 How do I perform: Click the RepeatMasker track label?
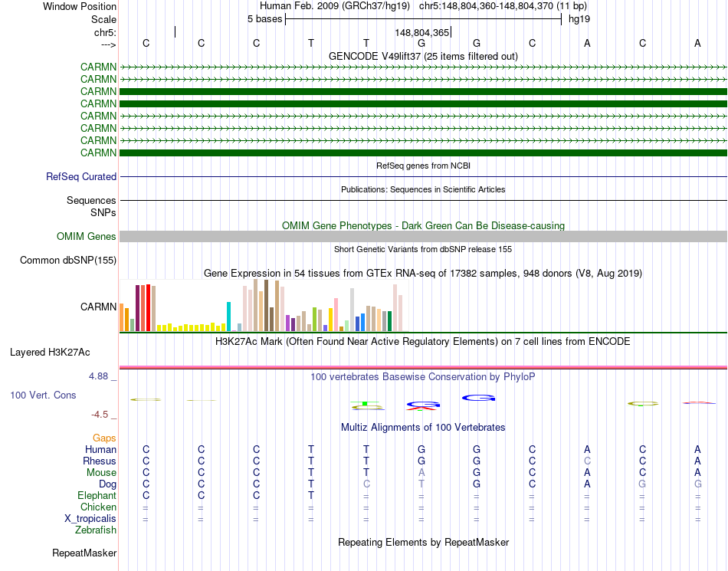tap(84, 553)
